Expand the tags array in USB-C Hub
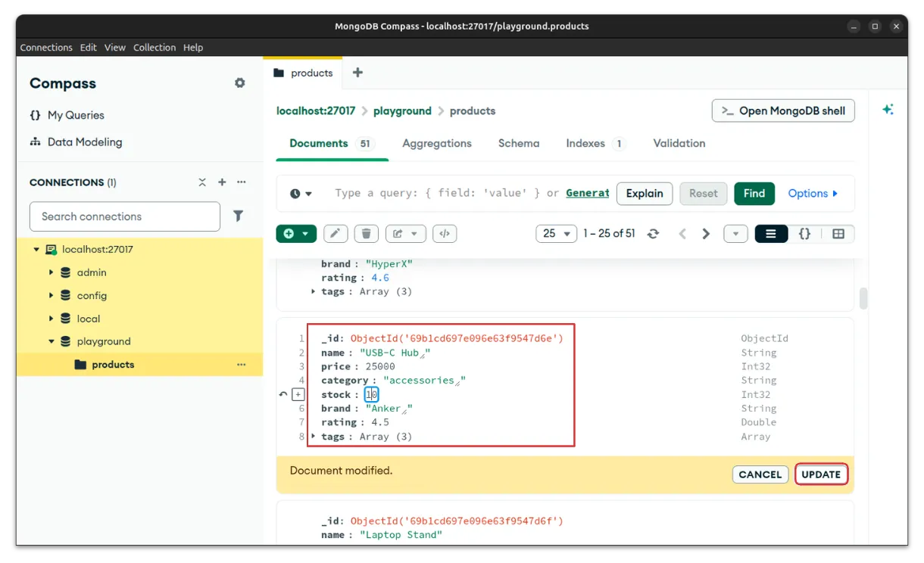This screenshot has width=924, height=563. point(314,437)
